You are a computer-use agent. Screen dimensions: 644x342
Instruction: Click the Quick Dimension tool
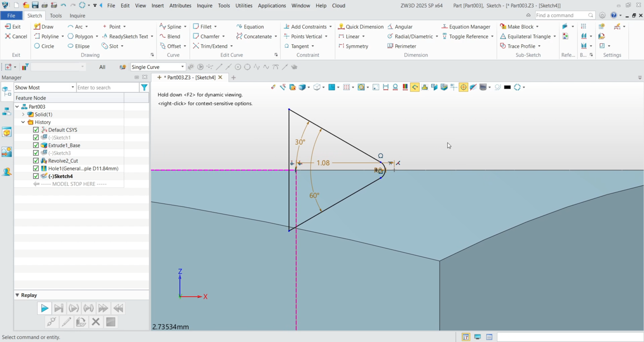360,27
